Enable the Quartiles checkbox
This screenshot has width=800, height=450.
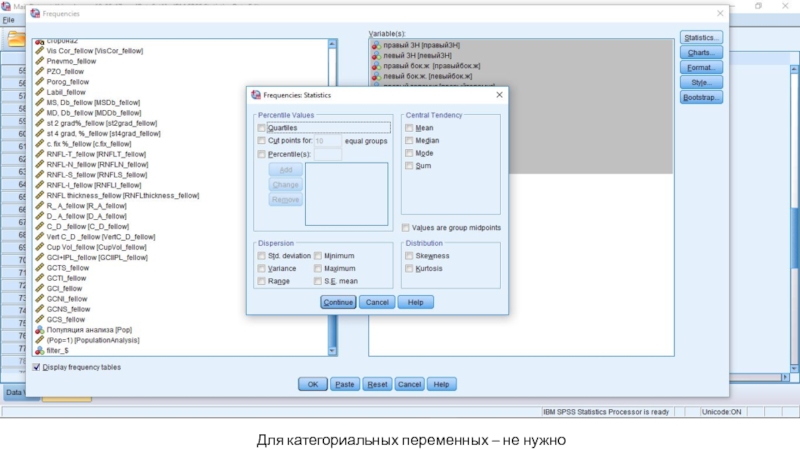pos(262,128)
